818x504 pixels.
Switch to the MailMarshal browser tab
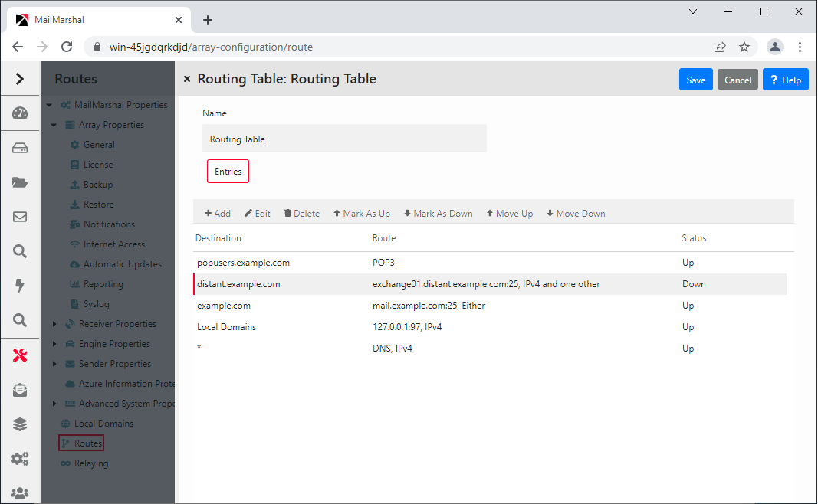92,19
